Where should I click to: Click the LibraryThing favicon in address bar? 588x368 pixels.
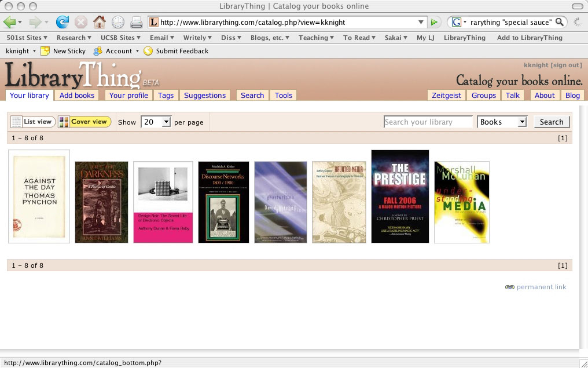(153, 22)
